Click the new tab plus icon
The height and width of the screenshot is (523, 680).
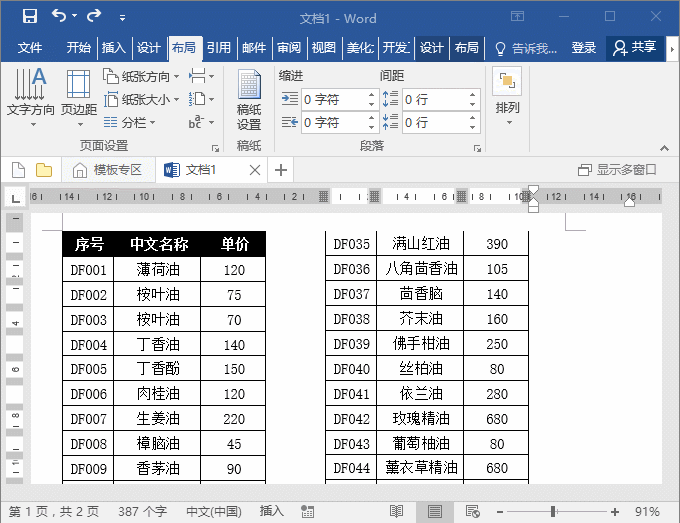[x=281, y=170]
